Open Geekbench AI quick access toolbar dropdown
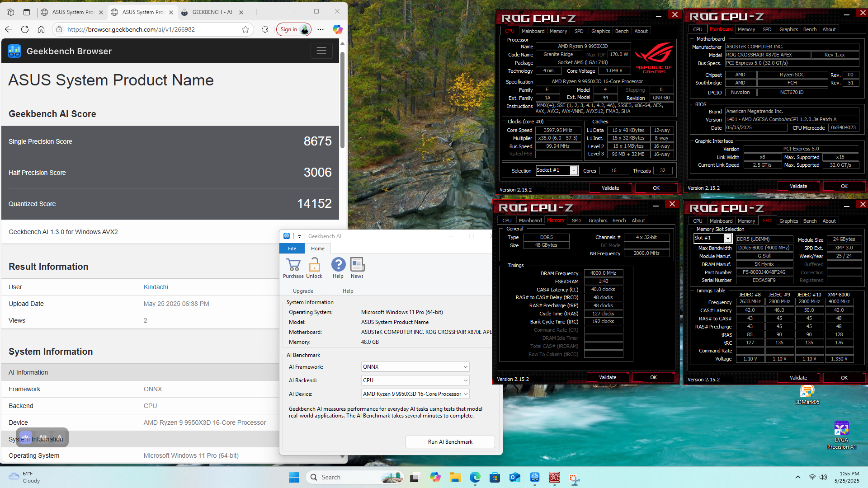 [x=299, y=236]
